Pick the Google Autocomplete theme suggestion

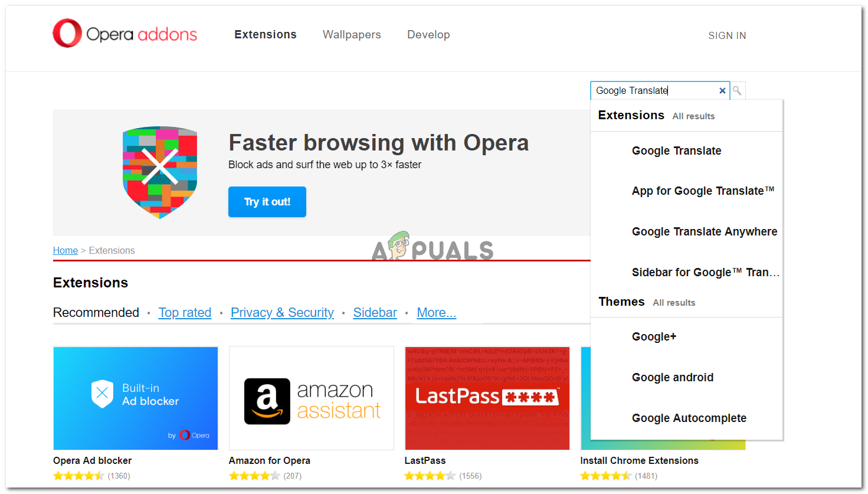coord(689,418)
